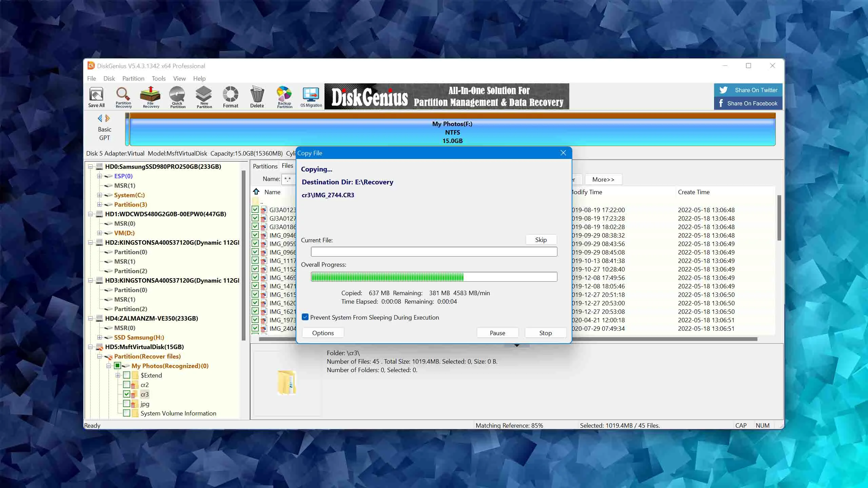Toggle Prevent System From Sleeping checkbox
This screenshot has height=488, width=868.
click(305, 317)
